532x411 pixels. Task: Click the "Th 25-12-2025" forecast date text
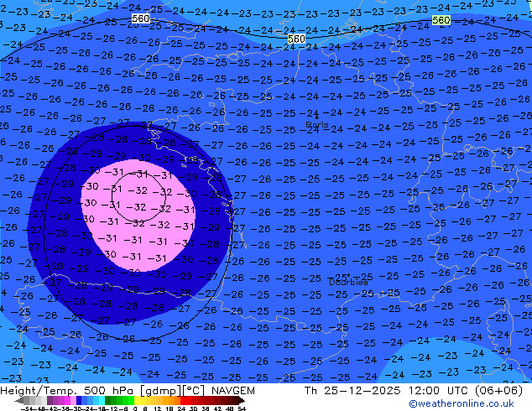click(x=352, y=391)
